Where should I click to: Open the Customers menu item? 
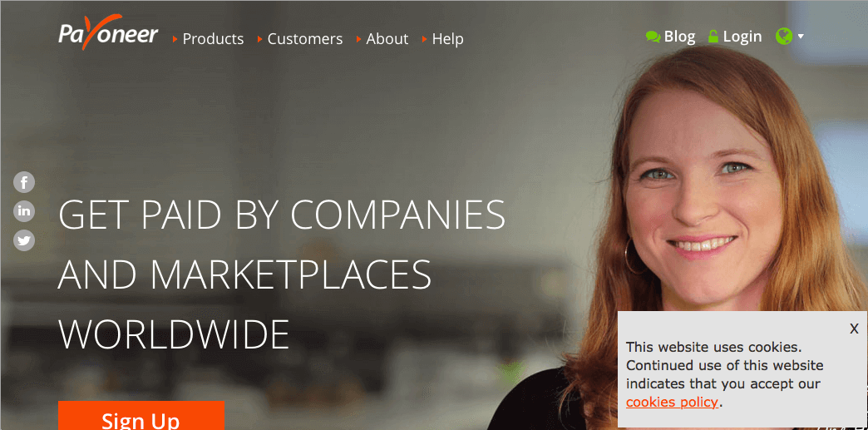(x=305, y=39)
